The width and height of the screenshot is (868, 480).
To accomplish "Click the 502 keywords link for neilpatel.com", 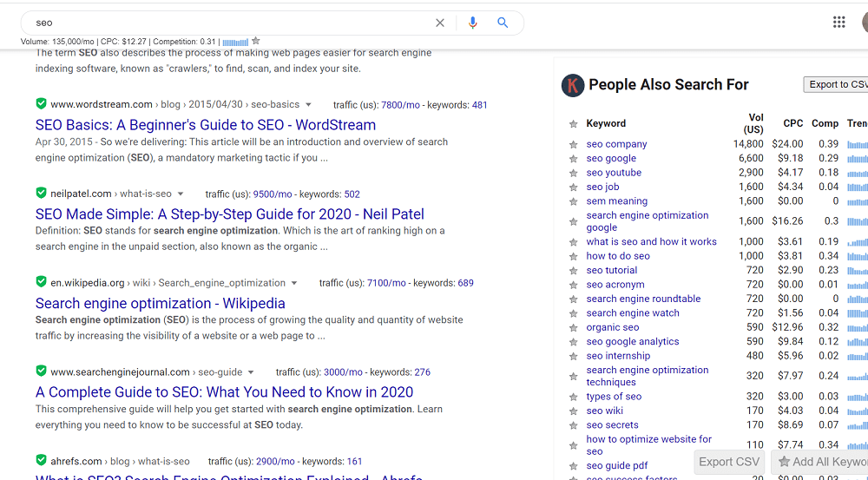I will 352,194.
